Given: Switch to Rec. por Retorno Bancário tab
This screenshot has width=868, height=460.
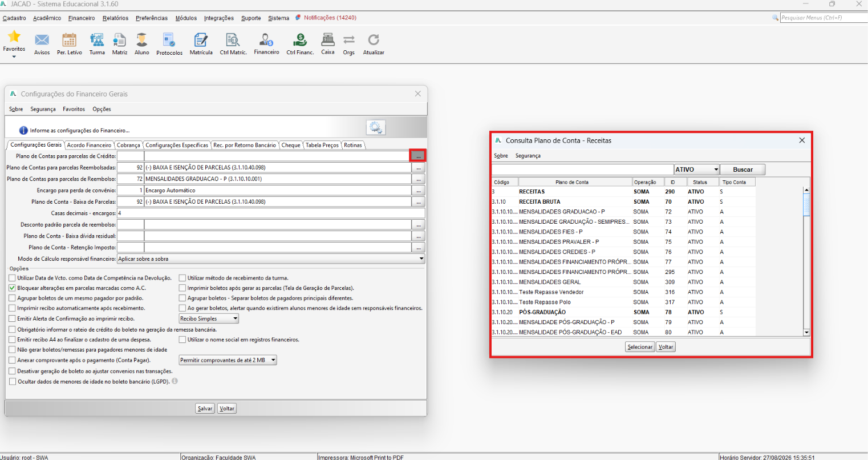Looking at the screenshot, I should [x=244, y=145].
